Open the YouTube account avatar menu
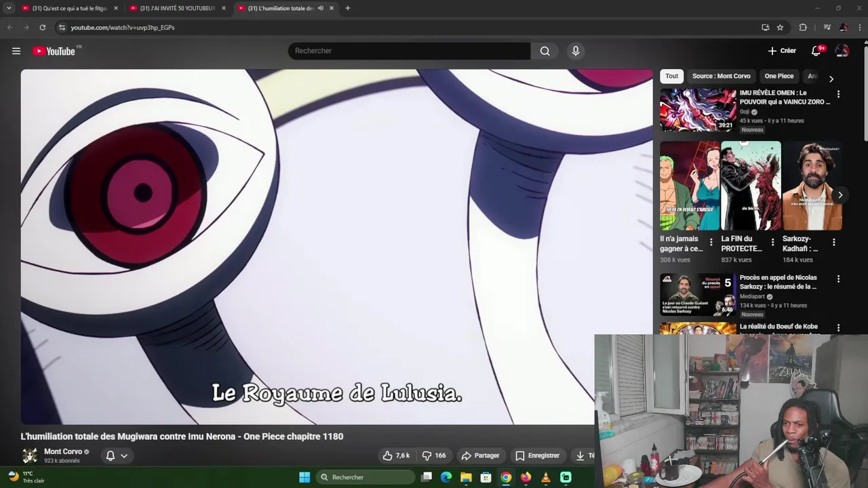Screen dimensions: 868x488 (x=842, y=51)
